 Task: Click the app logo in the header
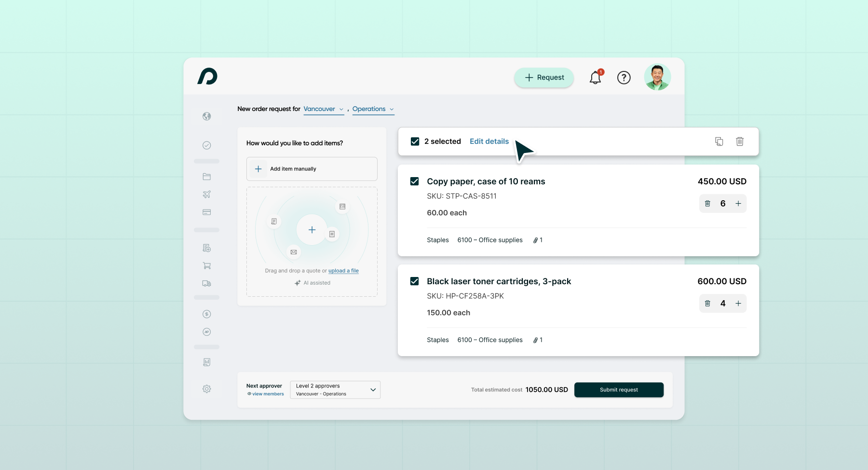[x=207, y=76]
